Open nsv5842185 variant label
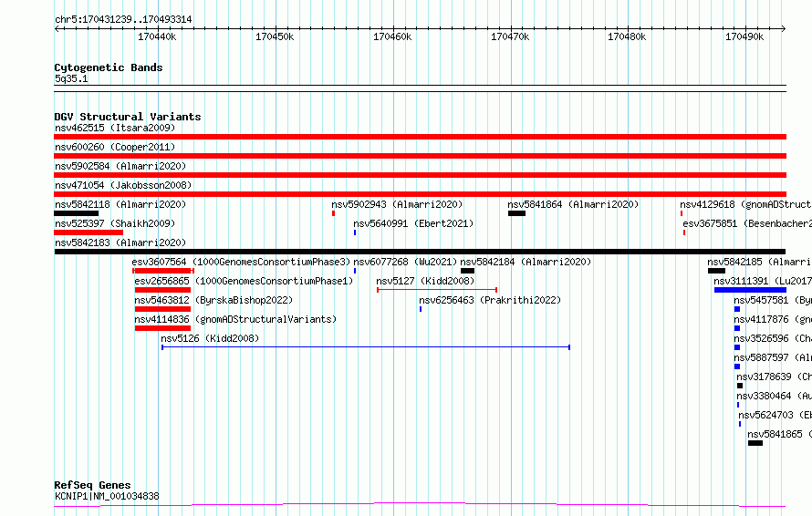This screenshot has height=516, width=812. coord(760,262)
